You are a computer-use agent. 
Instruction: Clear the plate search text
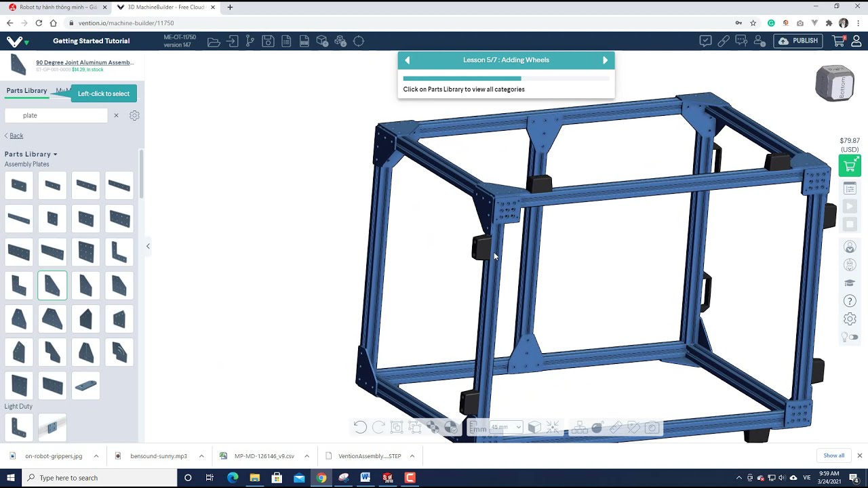tap(116, 115)
